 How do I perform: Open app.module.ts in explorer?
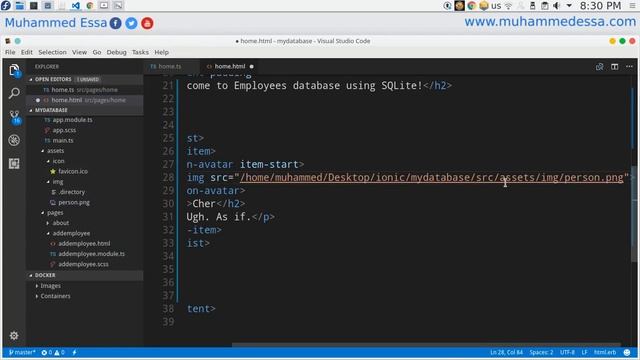(x=72, y=120)
